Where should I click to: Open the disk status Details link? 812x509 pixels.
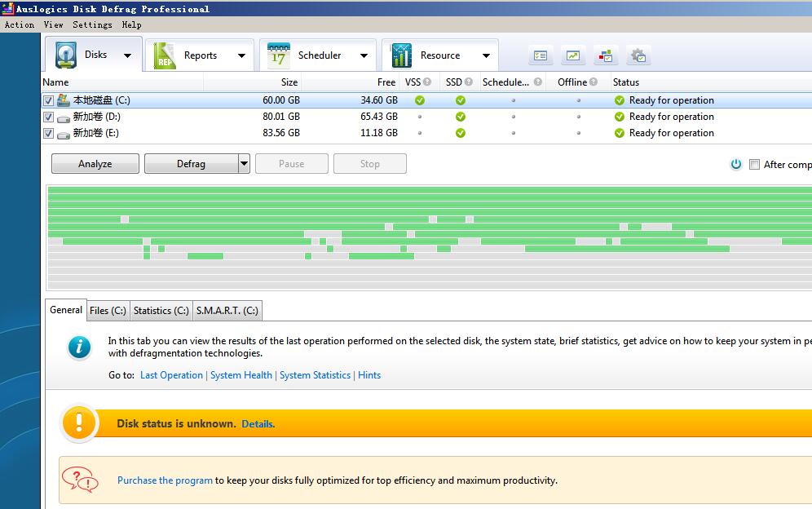pos(258,424)
